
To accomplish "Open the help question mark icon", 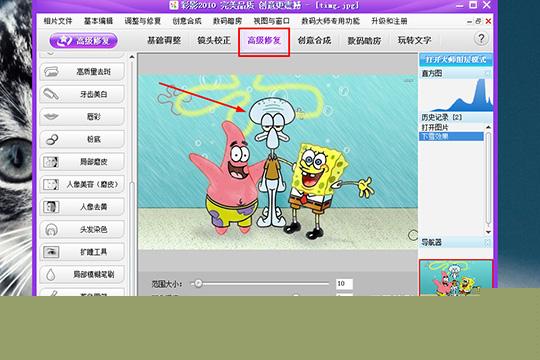I will point(481,39).
